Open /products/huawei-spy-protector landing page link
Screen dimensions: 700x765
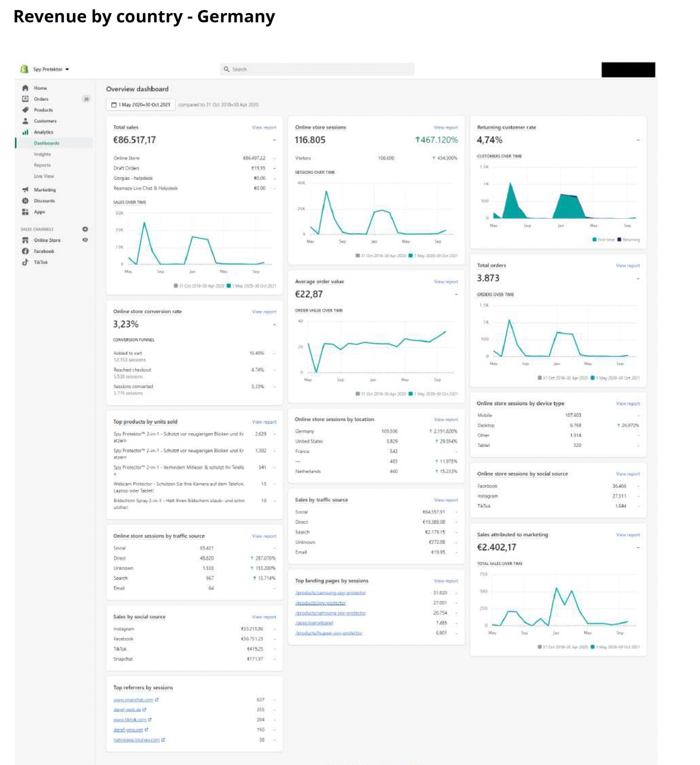point(329,633)
